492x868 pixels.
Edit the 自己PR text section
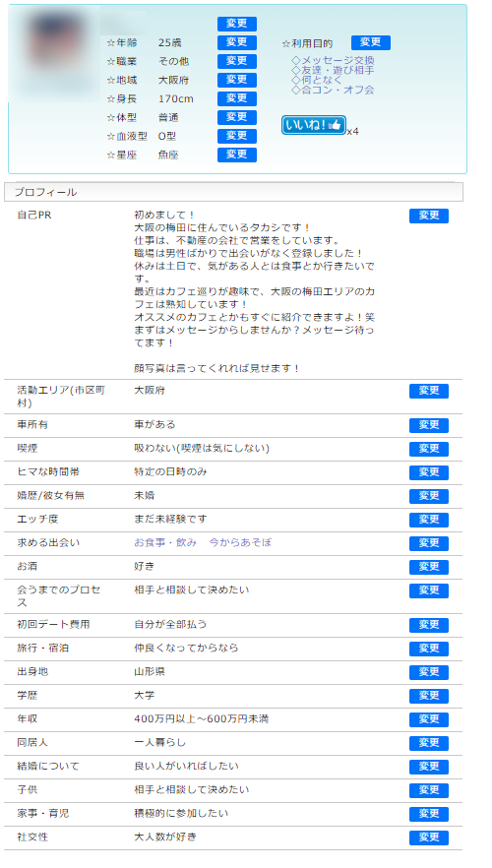[429, 216]
